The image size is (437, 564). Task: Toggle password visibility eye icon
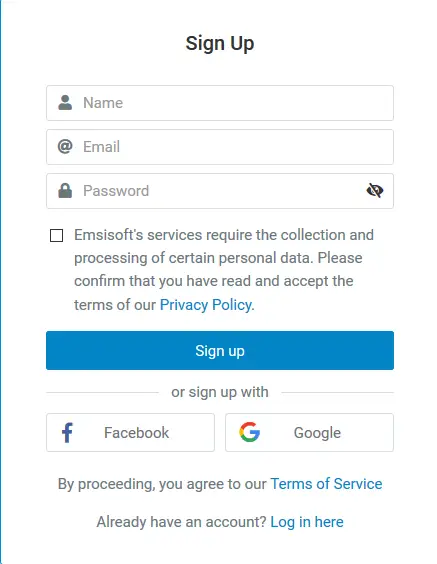[x=375, y=191]
